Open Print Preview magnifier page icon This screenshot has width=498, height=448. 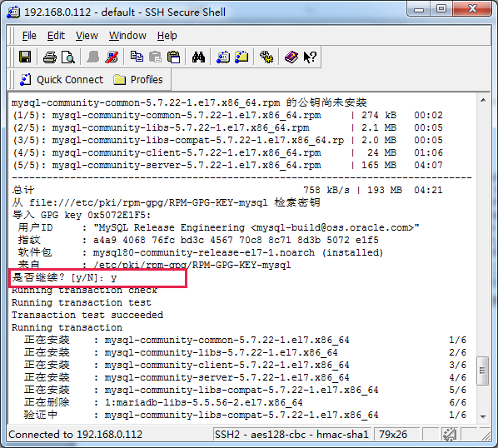pyautogui.click(x=68, y=57)
